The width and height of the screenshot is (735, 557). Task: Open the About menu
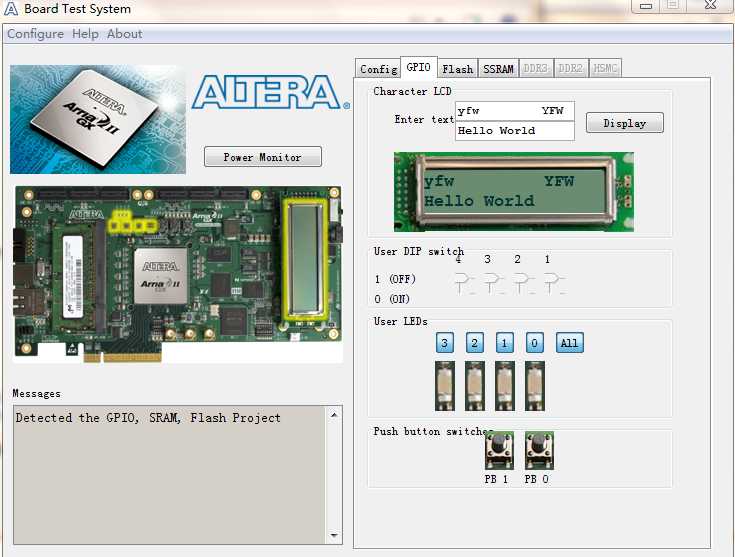tap(125, 34)
